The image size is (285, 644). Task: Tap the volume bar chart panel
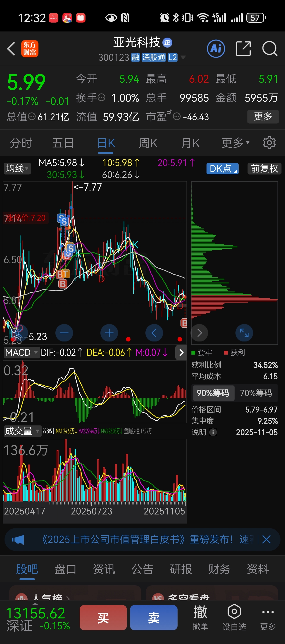pos(95,470)
